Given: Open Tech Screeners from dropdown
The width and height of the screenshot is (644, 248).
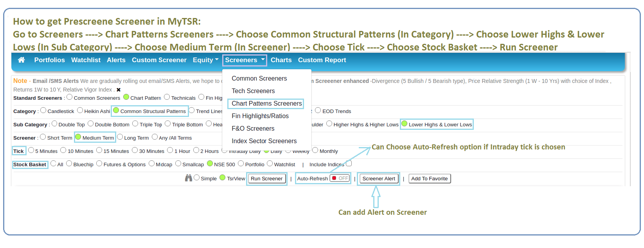Looking at the screenshot, I should [253, 91].
